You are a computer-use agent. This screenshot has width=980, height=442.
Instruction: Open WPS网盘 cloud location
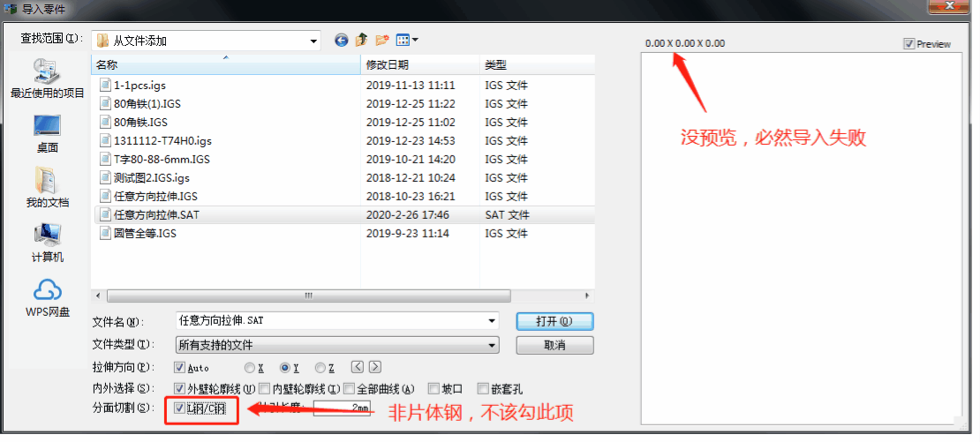click(47, 297)
